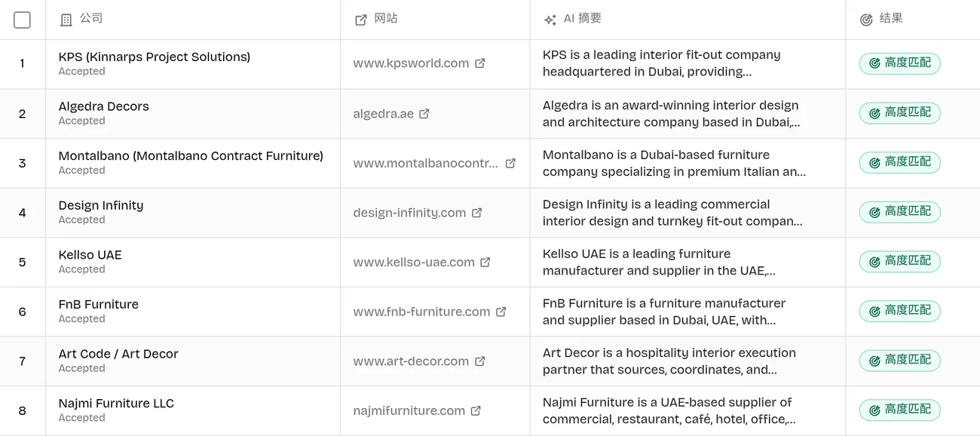The height and width of the screenshot is (436, 980).
Task: Click Accepted status under Najmi Furniture LLC
Action: point(81,418)
